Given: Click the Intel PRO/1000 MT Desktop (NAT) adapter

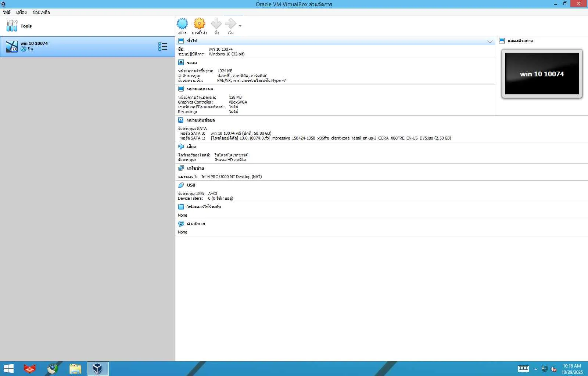Looking at the screenshot, I should click(232, 177).
